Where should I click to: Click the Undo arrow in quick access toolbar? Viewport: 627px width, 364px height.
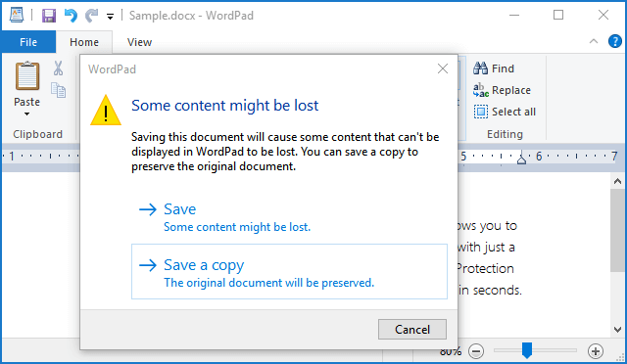pos(71,16)
